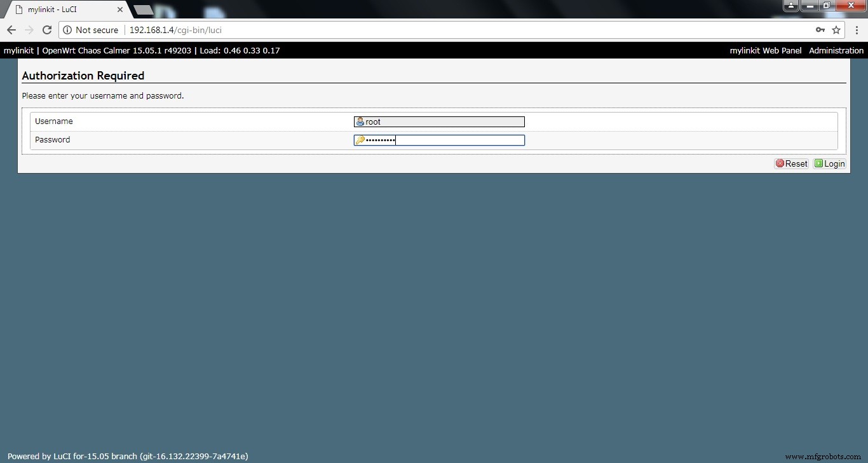Screen dimensions: 868x463
Task: Bookmark this page with the star
Action: (836, 30)
